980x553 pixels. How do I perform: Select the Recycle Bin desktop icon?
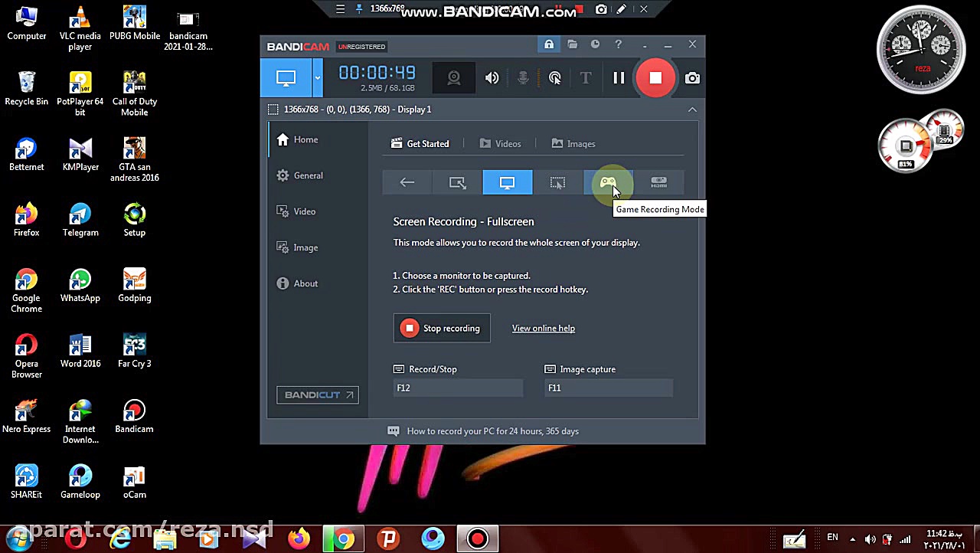pyautogui.click(x=27, y=89)
